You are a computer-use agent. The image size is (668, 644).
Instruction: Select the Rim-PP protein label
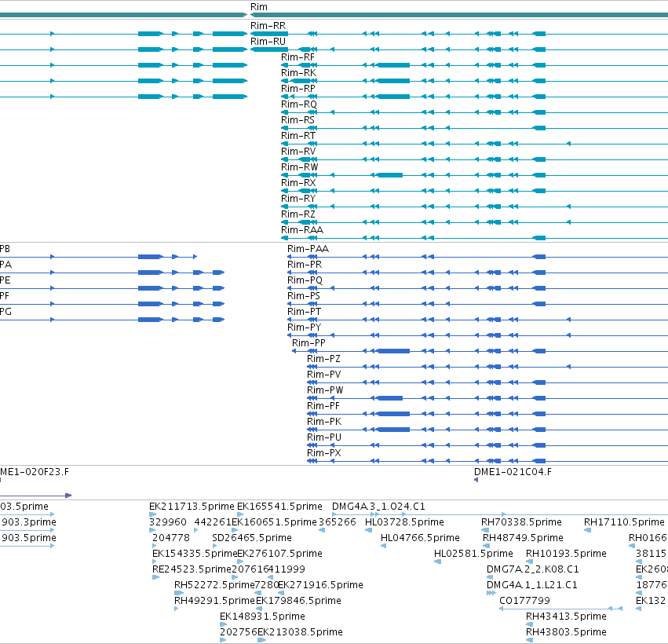pyautogui.click(x=308, y=343)
